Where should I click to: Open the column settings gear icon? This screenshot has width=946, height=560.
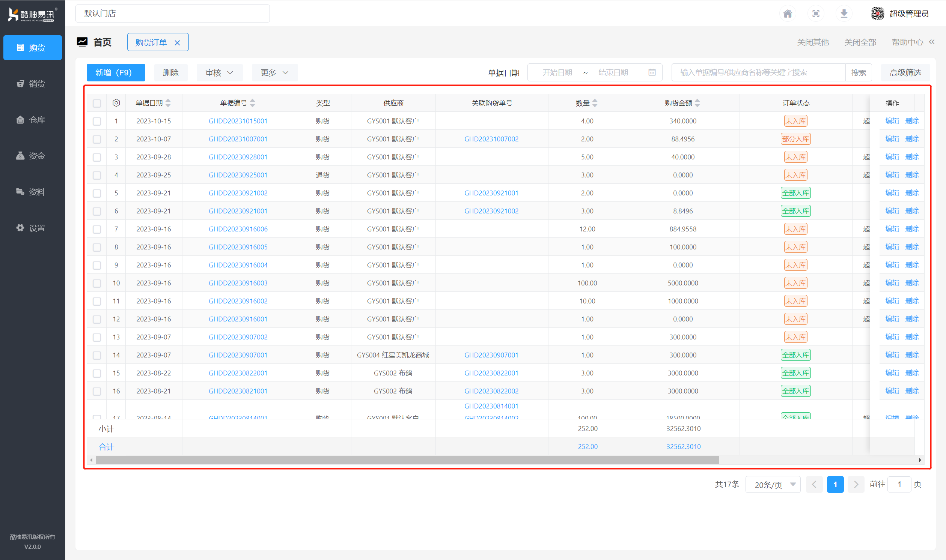[116, 103]
